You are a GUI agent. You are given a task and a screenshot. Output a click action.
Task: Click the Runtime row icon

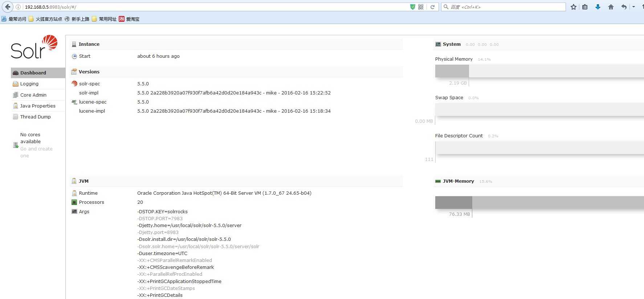[74, 193]
